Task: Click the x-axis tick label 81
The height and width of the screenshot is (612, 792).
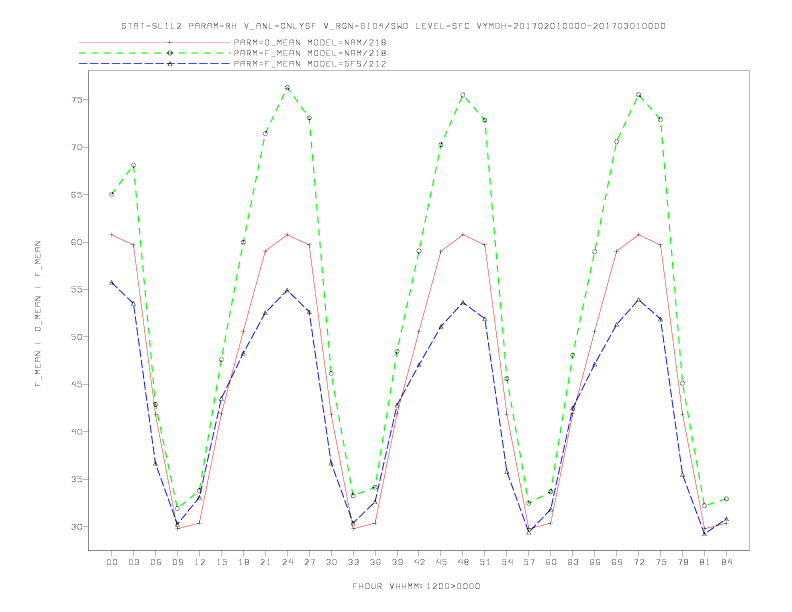Action: point(705,562)
